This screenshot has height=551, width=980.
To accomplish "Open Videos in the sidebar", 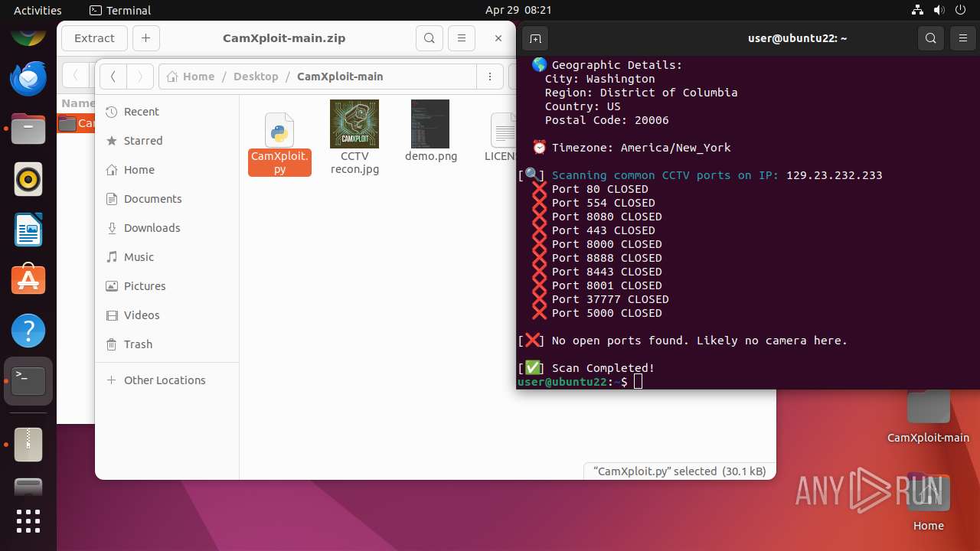I will tap(167, 315).
